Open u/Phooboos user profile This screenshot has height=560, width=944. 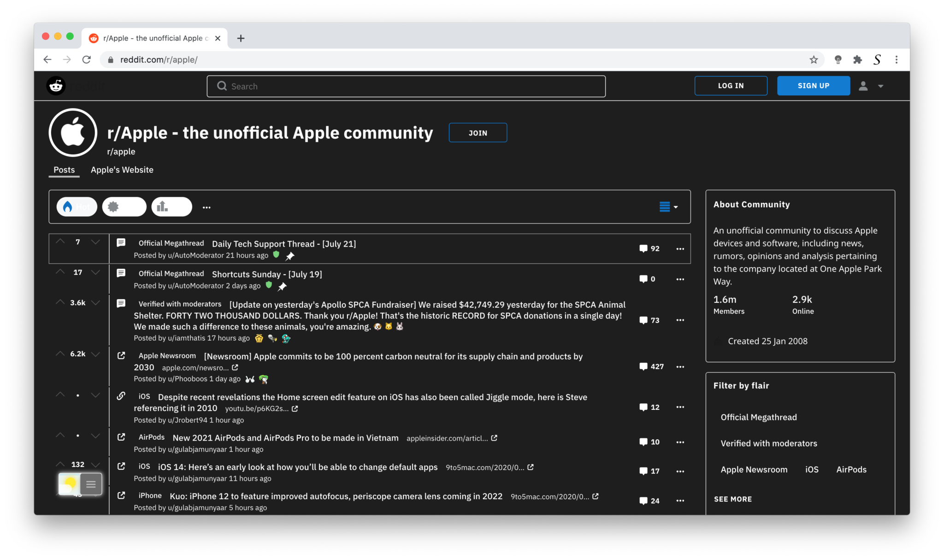point(188,379)
